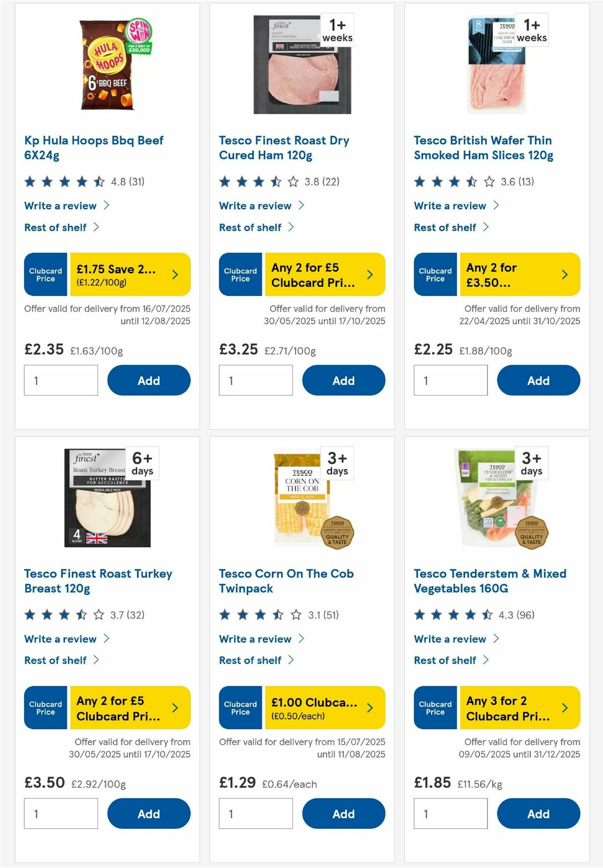Add Tesco Finest Roast Dry Cured Ham to basket
This screenshot has height=868, width=603.
pos(343,380)
